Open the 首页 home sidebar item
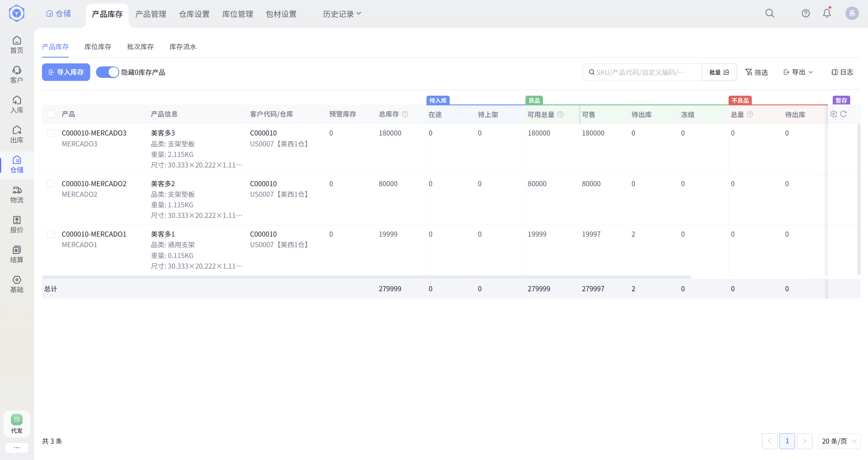 pos(17,45)
